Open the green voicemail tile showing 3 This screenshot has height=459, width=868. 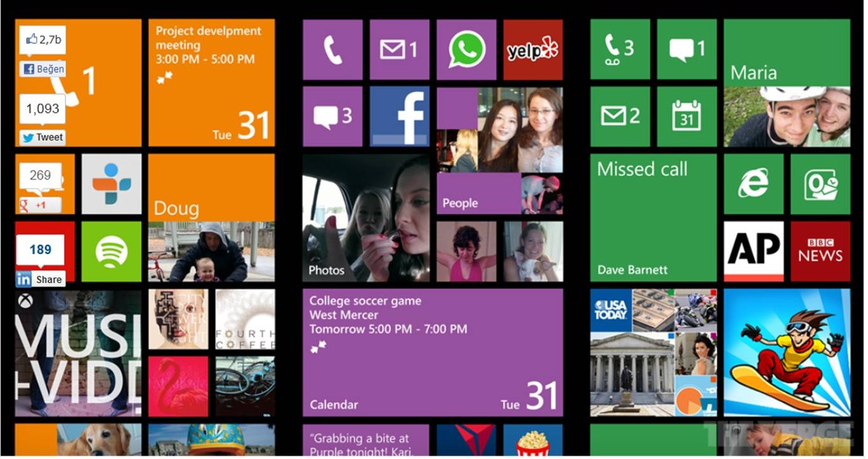[620, 49]
